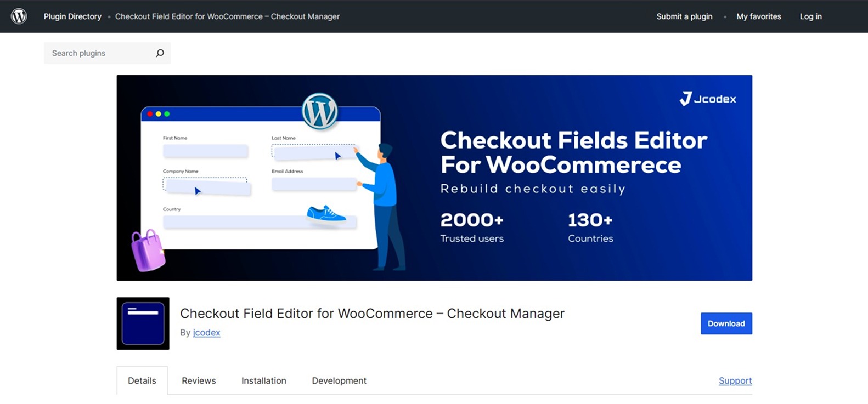Viewport: 868px width, 404px height.
Task: Click the Jcodex logo in banner
Action: [708, 99]
